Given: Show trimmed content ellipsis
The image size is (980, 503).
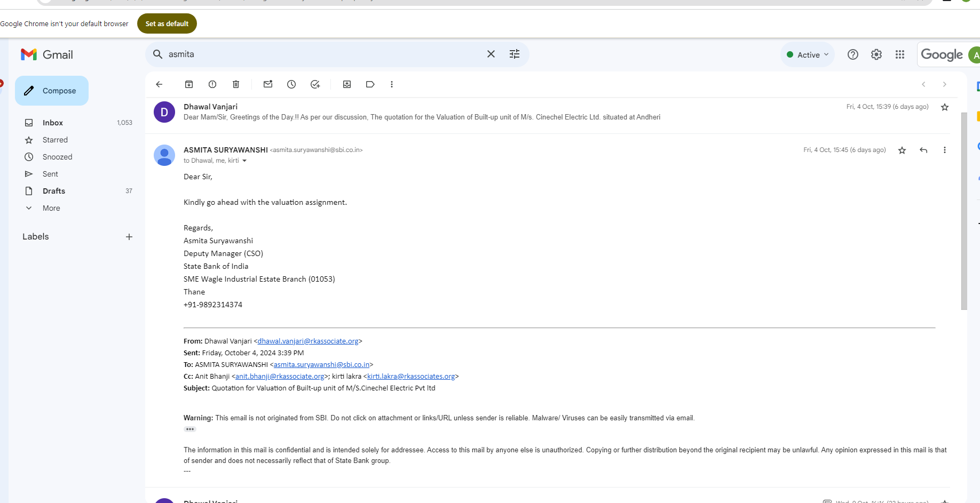Looking at the screenshot, I should (190, 429).
